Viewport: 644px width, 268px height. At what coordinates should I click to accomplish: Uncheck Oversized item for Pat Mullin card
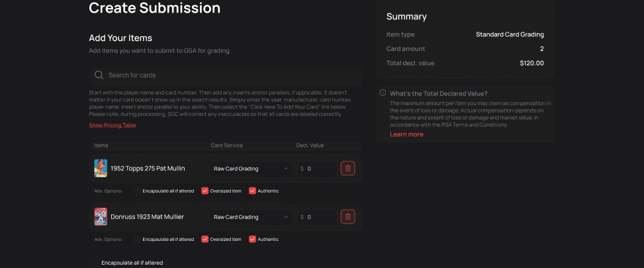(205, 191)
